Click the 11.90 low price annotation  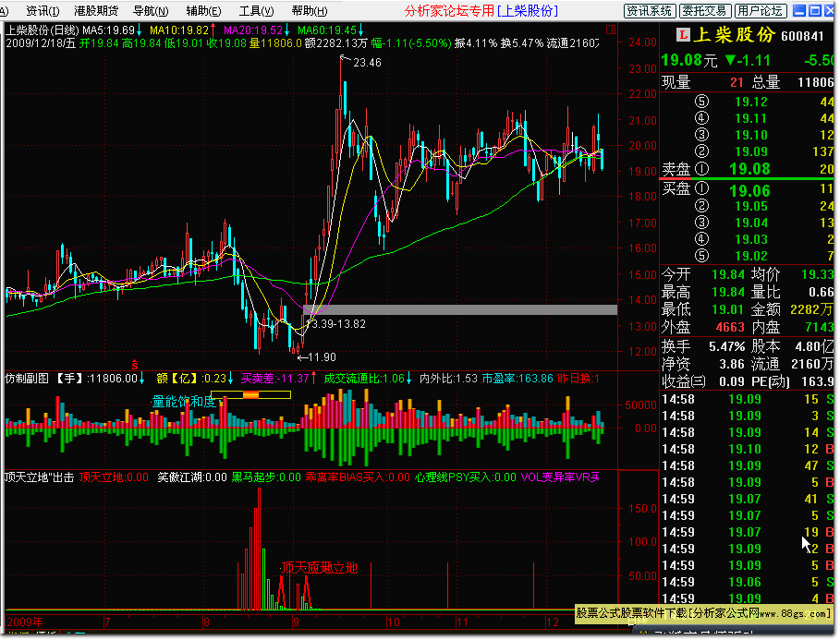pos(322,357)
